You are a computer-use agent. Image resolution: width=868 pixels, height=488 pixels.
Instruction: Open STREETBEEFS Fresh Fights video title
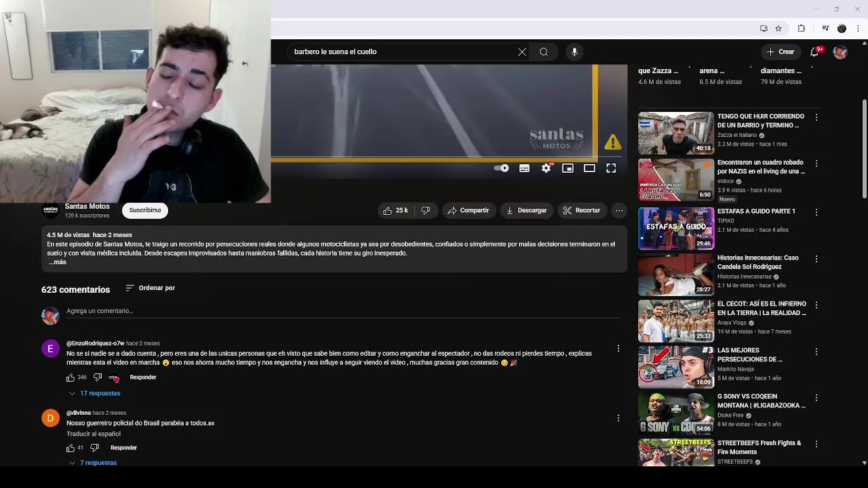coord(759,447)
